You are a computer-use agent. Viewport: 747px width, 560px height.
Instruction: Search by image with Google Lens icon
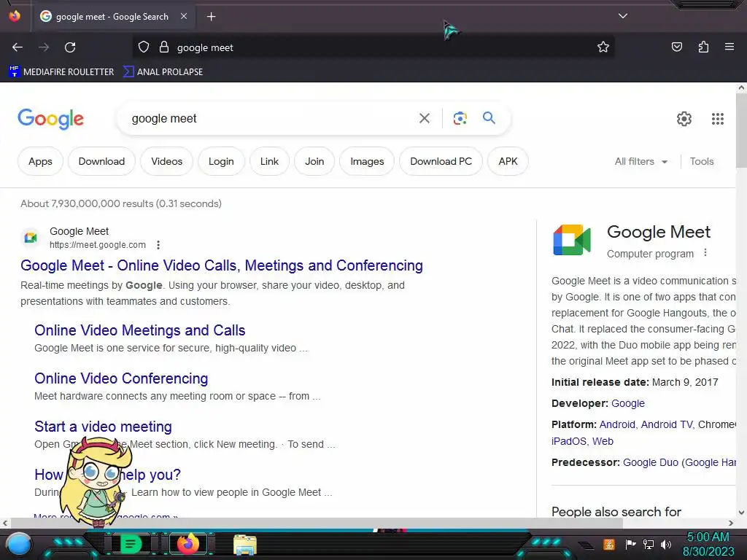(x=460, y=118)
